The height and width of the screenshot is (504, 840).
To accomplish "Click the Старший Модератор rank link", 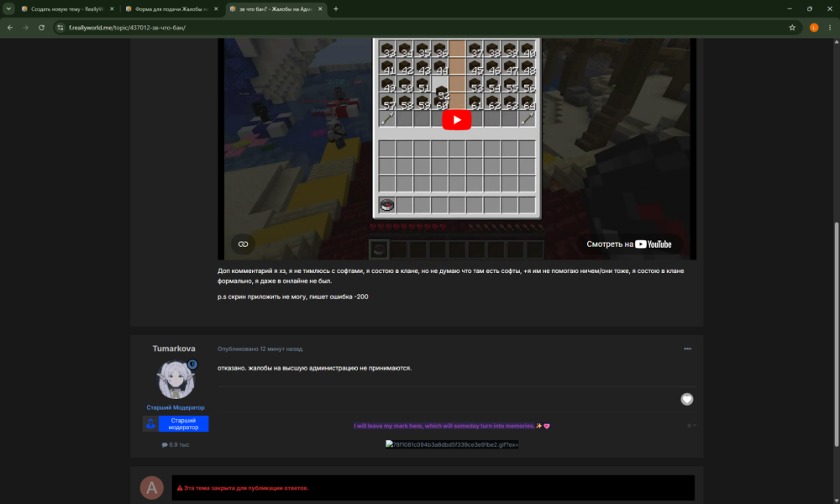I will [176, 407].
